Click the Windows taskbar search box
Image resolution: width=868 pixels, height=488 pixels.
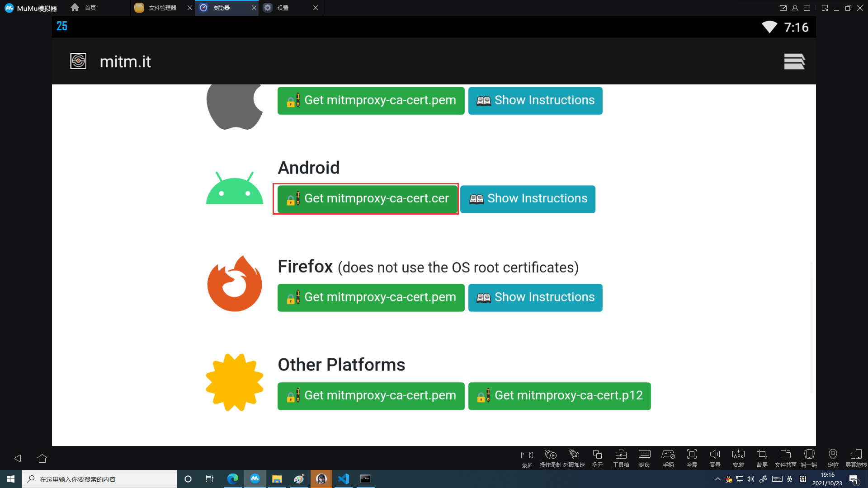99,479
